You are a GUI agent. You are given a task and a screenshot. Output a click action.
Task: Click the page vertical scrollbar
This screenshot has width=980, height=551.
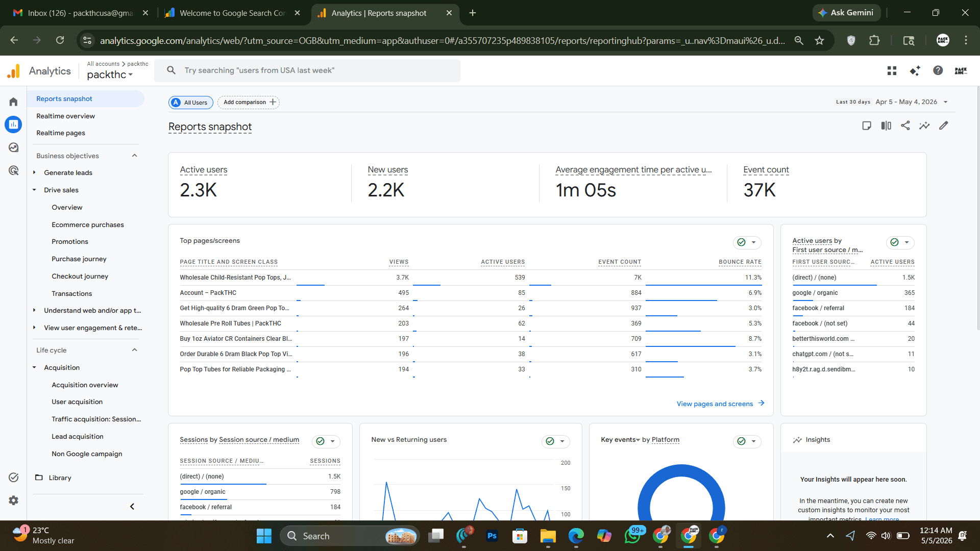coord(977,209)
